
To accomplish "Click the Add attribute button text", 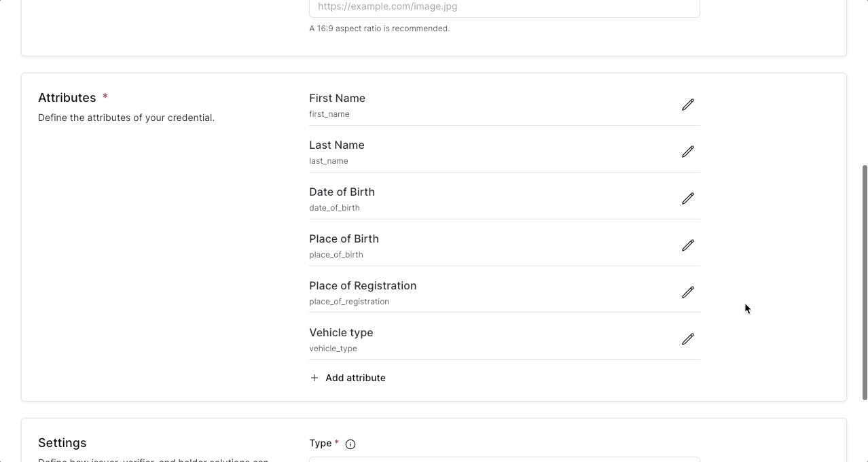I will (x=355, y=378).
